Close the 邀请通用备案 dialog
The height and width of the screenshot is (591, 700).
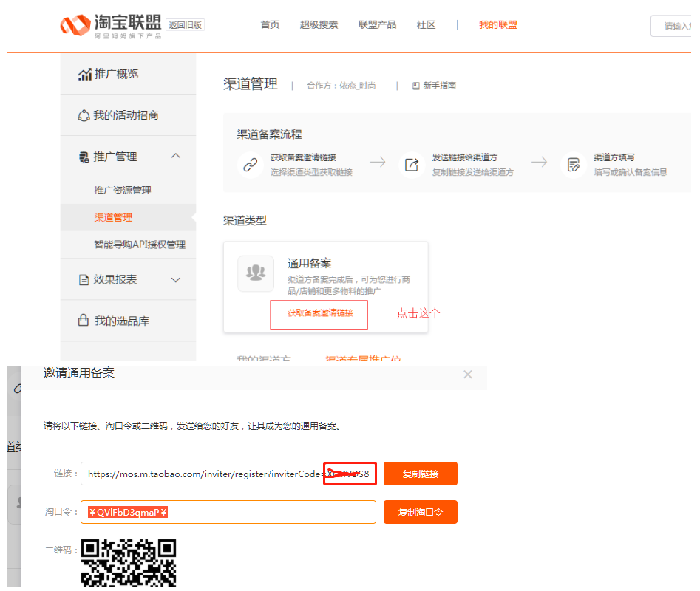467,375
